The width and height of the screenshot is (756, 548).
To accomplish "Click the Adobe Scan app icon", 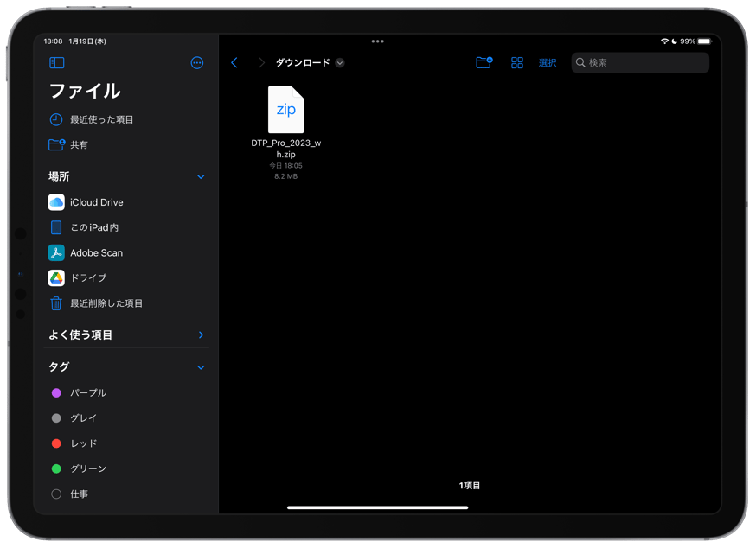I will 56,252.
